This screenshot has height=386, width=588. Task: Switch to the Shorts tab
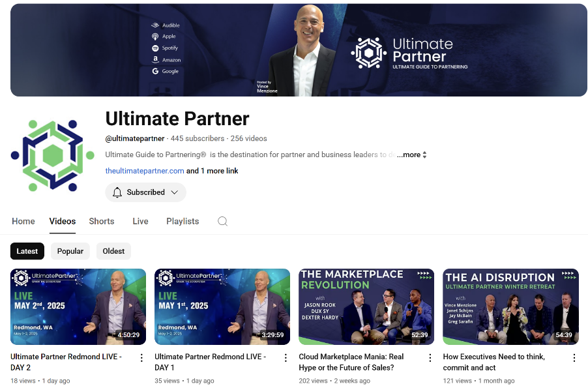(x=102, y=221)
